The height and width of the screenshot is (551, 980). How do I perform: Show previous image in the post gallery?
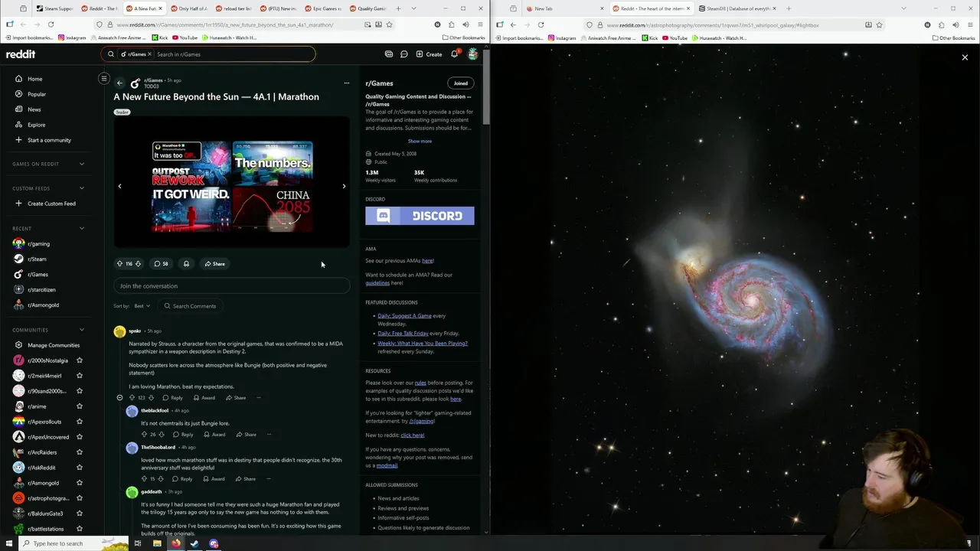(119, 186)
